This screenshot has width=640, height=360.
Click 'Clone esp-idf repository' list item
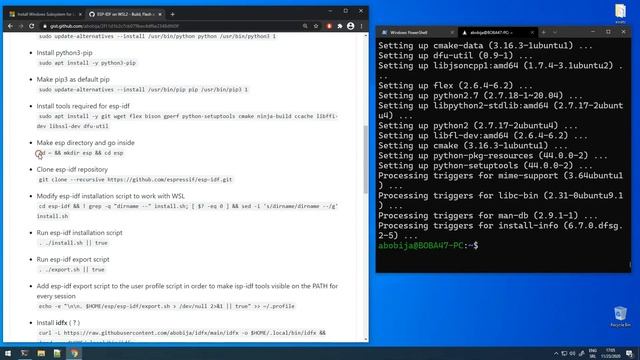click(x=72, y=169)
